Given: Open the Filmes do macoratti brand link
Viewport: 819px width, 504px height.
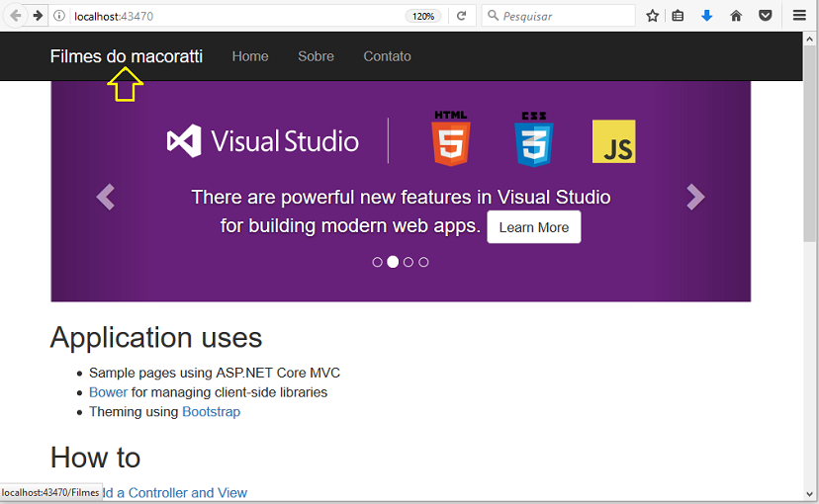Looking at the screenshot, I should [127, 56].
